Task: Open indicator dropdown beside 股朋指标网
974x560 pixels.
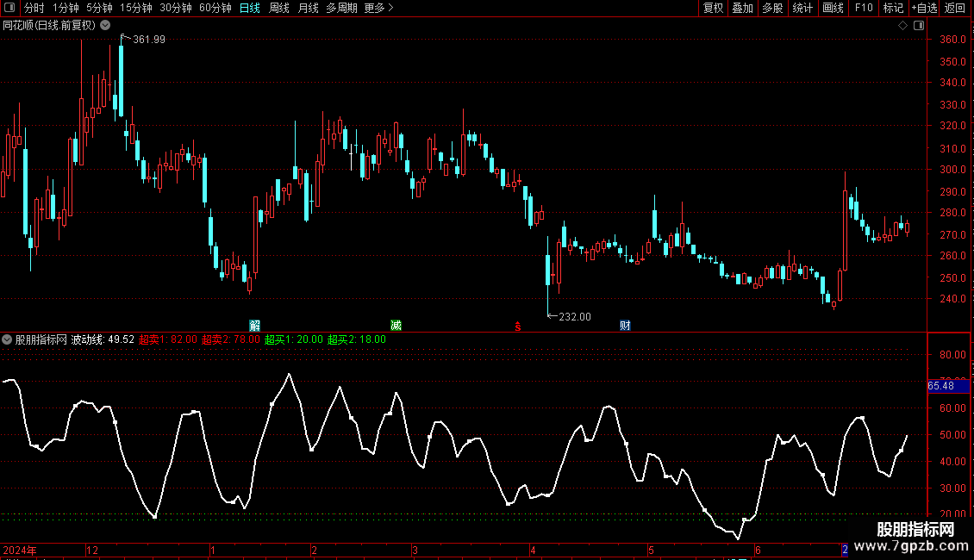Action: (x=7, y=339)
